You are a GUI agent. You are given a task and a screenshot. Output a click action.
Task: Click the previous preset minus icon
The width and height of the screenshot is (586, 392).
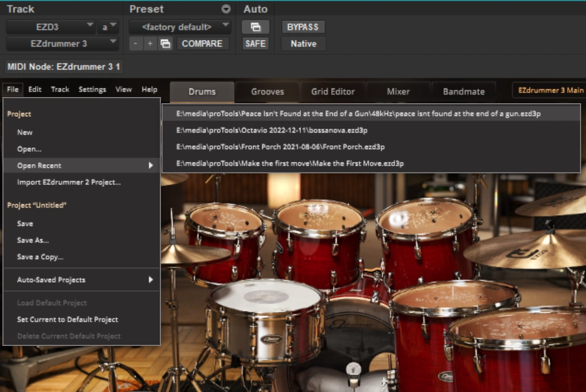(136, 44)
